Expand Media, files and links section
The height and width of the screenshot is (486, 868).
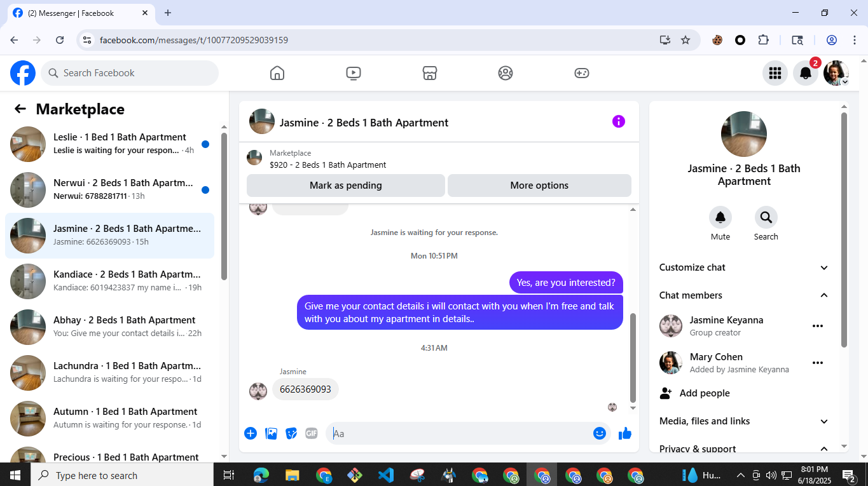744,421
